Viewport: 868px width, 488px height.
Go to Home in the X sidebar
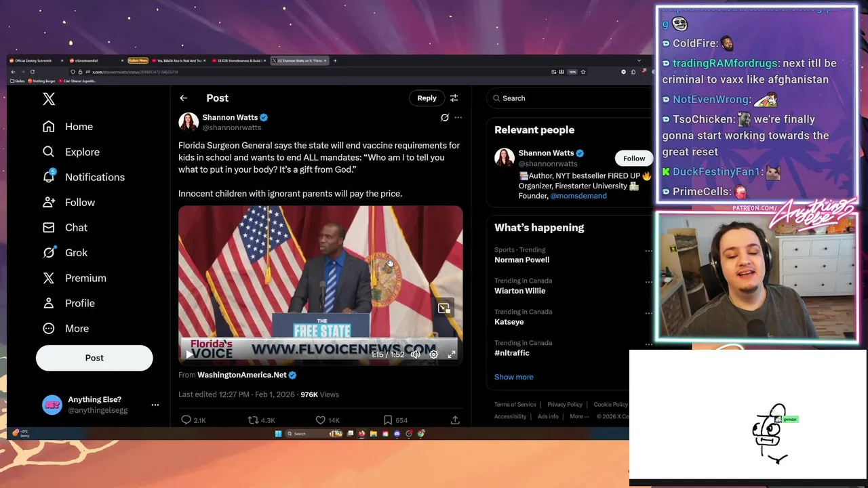pyautogui.click(x=68, y=127)
